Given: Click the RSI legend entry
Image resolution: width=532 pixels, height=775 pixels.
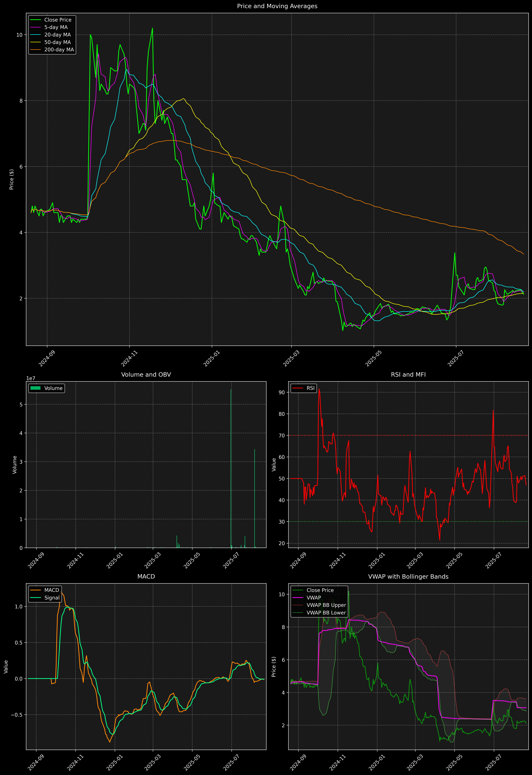Looking at the screenshot, I should tap(310, 388).
